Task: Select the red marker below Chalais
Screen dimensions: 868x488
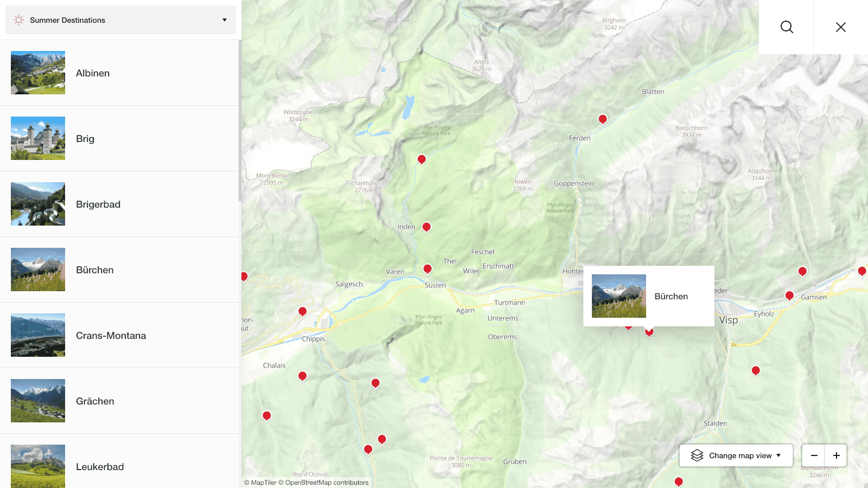Action: tap(302, 376)
